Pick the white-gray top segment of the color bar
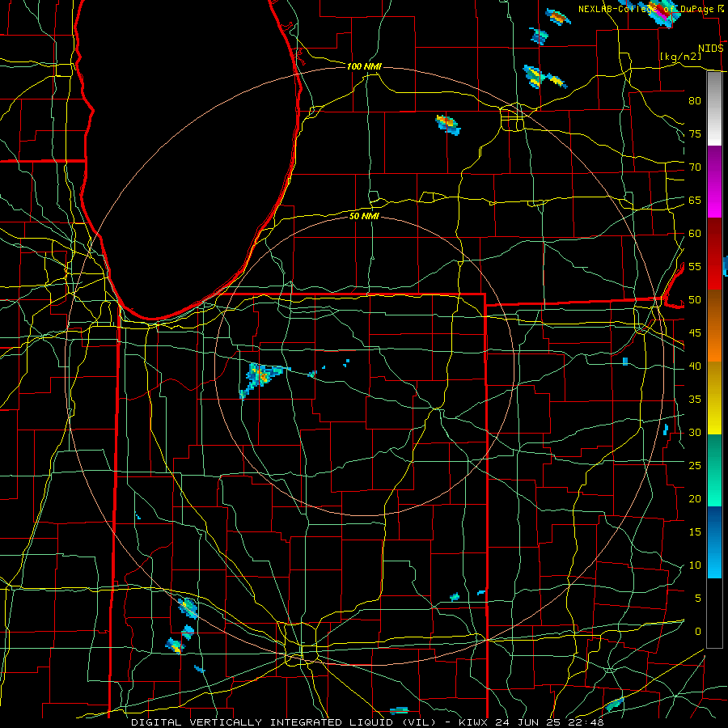The image size is (728, 728). click(714, 109)
